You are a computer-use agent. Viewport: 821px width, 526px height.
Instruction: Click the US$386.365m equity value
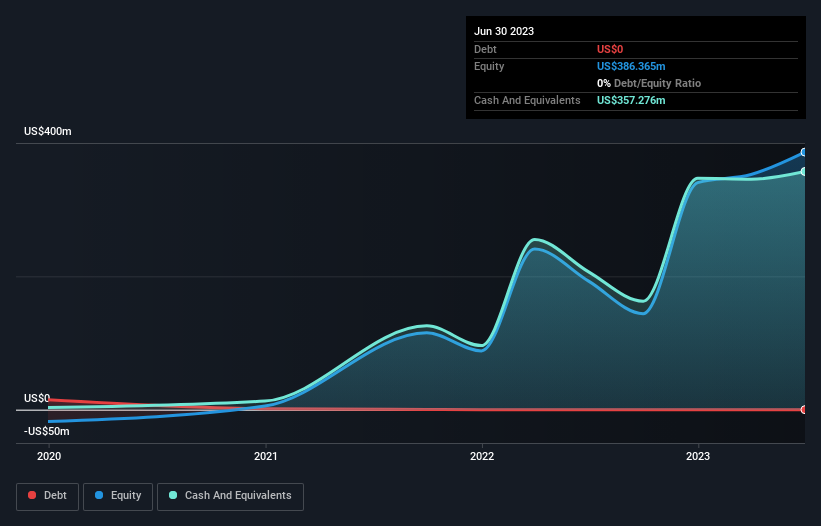tap(631, 66)
